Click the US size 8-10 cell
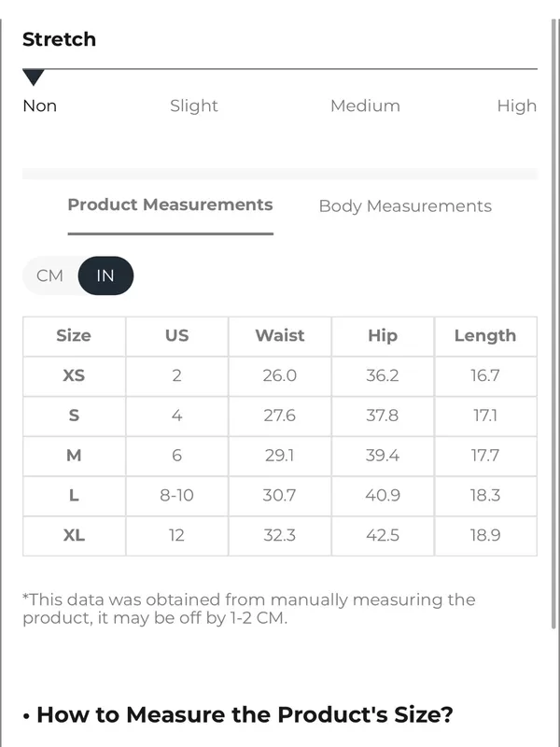This screenshot has width=560, height=747. [176, 496]
